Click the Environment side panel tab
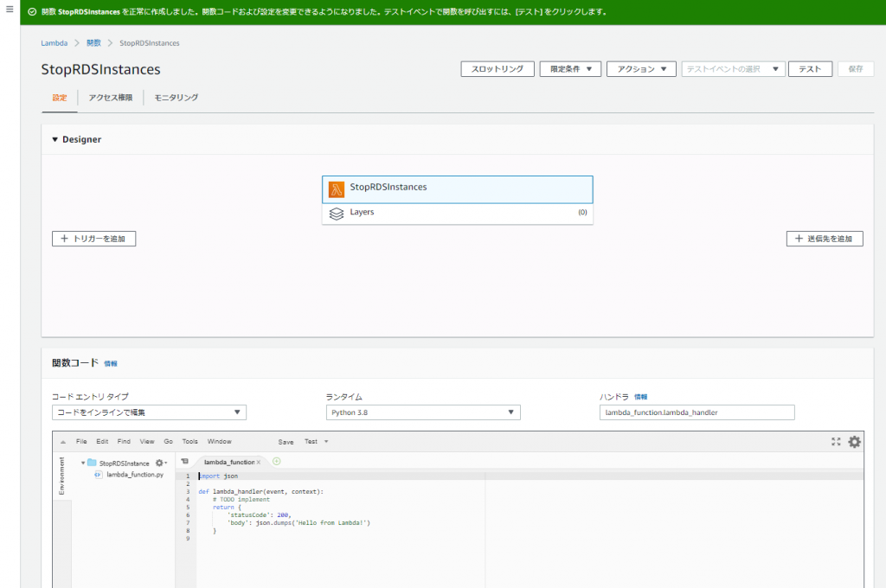The height and width of the screenshot is (588, 886). pyautogui.click(x=61, y=476)
